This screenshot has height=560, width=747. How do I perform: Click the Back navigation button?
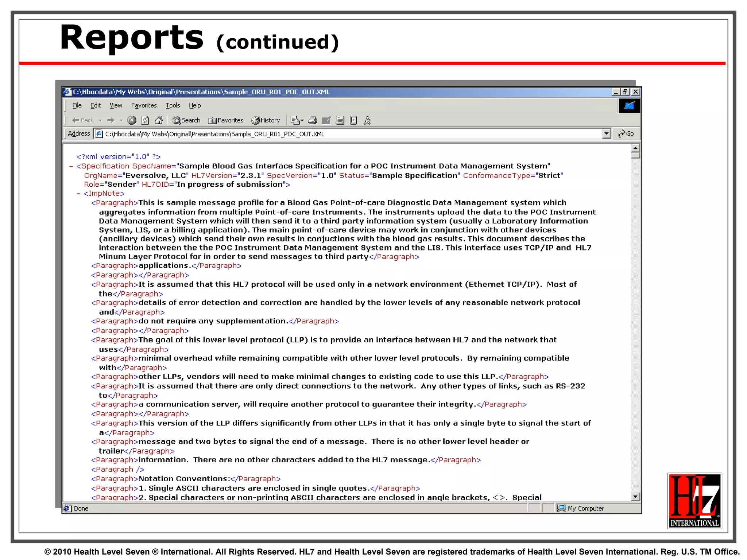click(x=83, y=120)
